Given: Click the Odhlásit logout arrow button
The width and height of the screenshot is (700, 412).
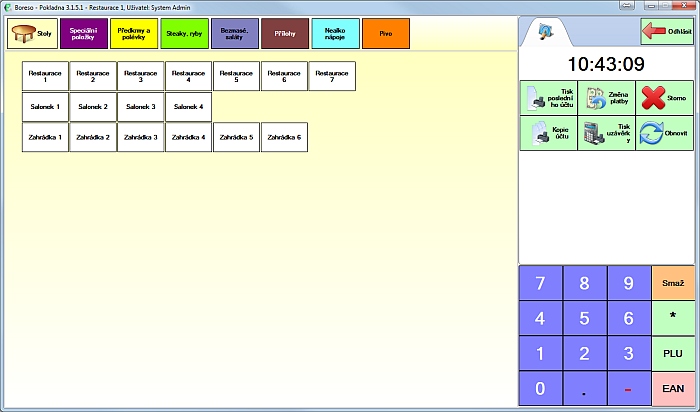Looking at the screenshot, I should coord(667,32).
